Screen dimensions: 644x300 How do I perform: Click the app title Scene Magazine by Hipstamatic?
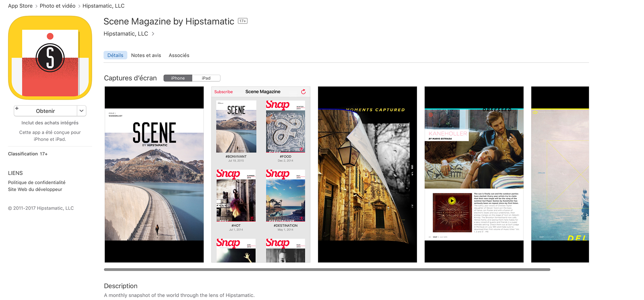[169, 21]
